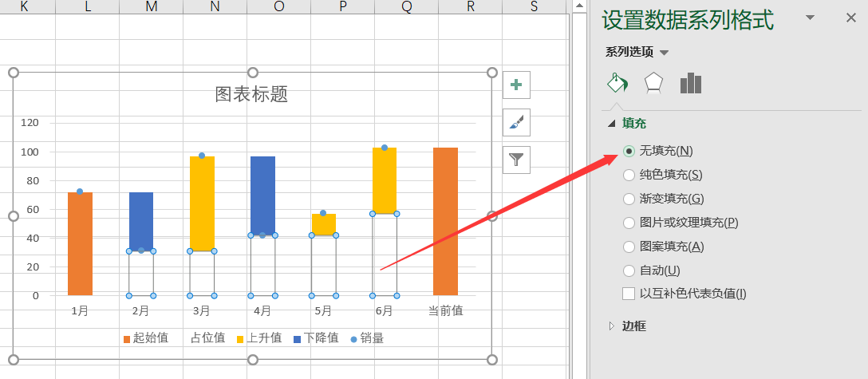Select column header S
This screenshot has width=868, height=379.
click(534, 6)
